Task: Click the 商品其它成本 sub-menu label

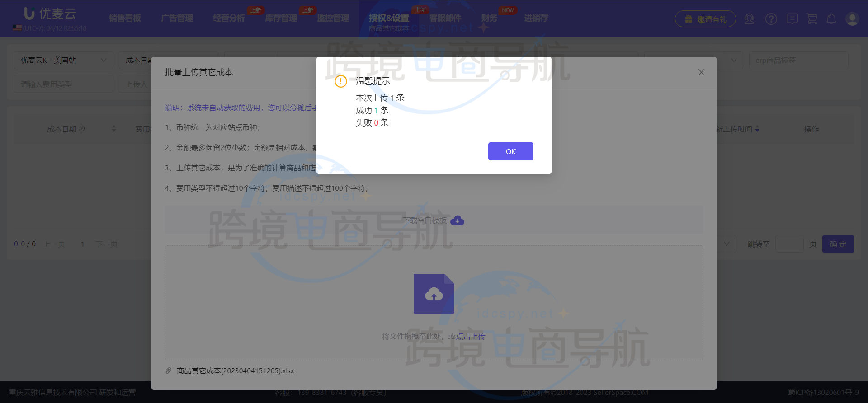Action: 389,28
